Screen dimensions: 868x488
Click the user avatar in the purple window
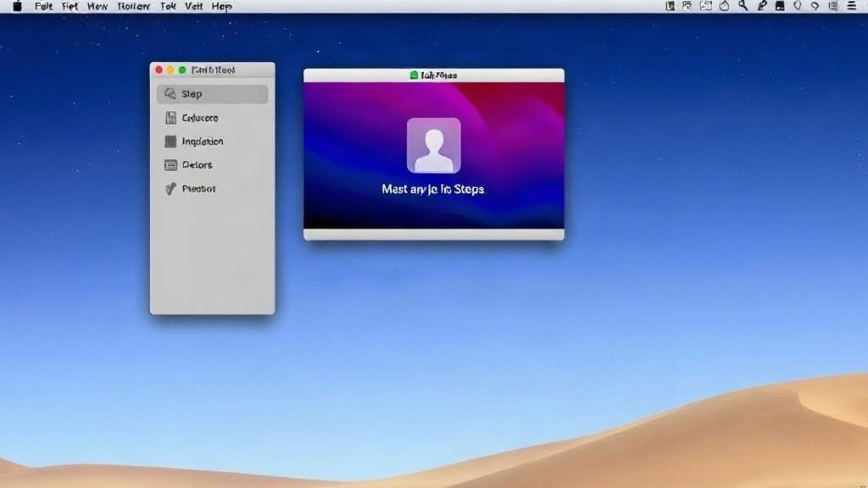click(433, 145)
